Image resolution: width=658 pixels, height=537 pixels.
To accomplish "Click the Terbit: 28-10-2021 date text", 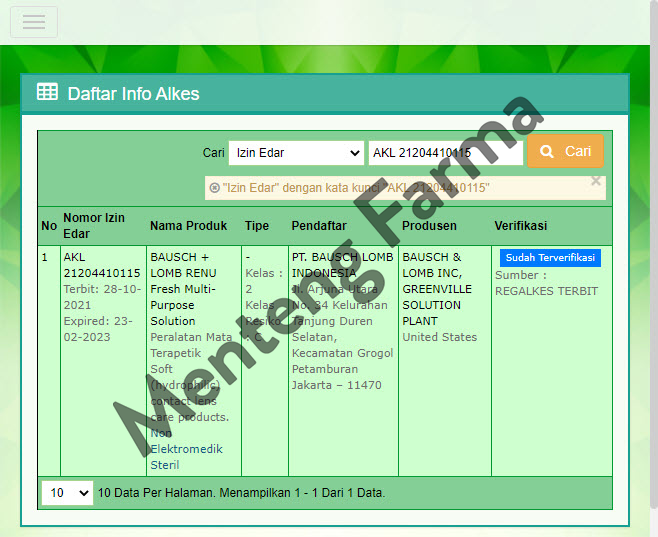I will pyautogui.click(x=102, y=297).
